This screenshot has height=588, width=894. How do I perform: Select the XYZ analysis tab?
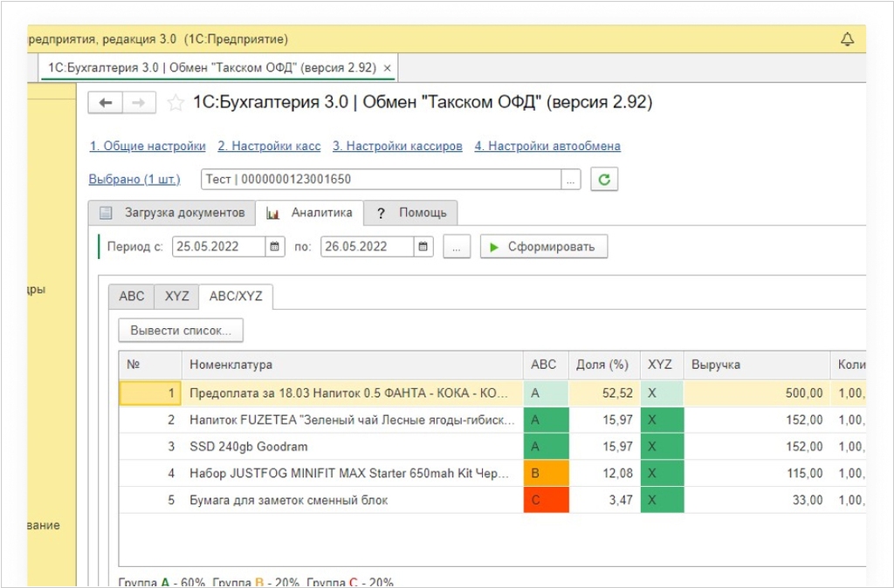pyautogui.click(x=176, y=297)
